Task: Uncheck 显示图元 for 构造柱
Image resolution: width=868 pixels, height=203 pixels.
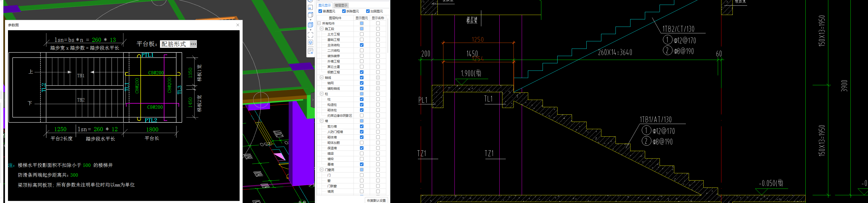Action: coord(361,105)
